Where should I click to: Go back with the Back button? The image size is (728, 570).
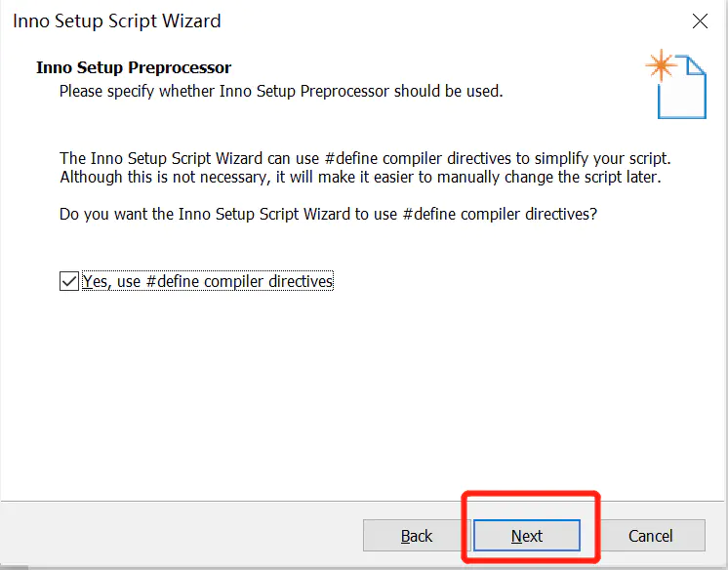pyautogui.click(x=416, y=536)
